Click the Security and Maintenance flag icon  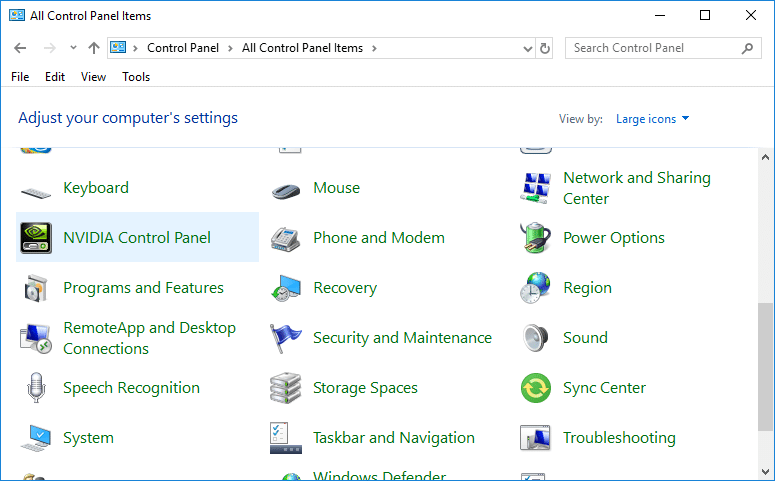pos(286,338)
